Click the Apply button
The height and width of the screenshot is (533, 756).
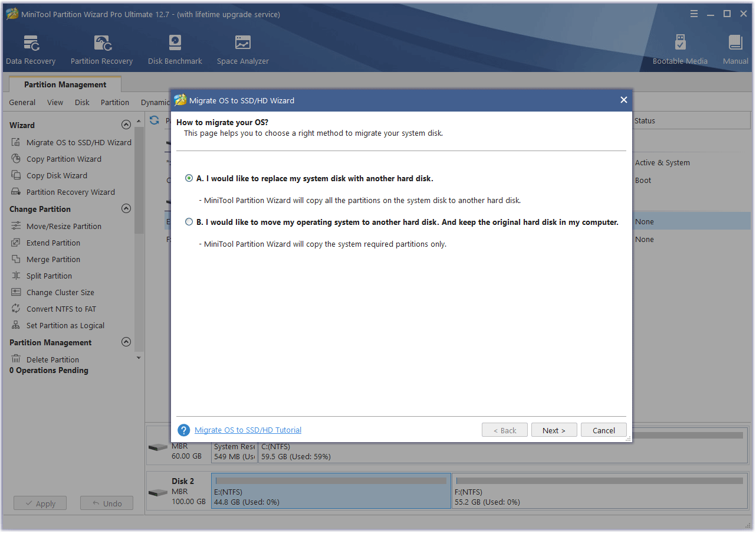point(40,503)
